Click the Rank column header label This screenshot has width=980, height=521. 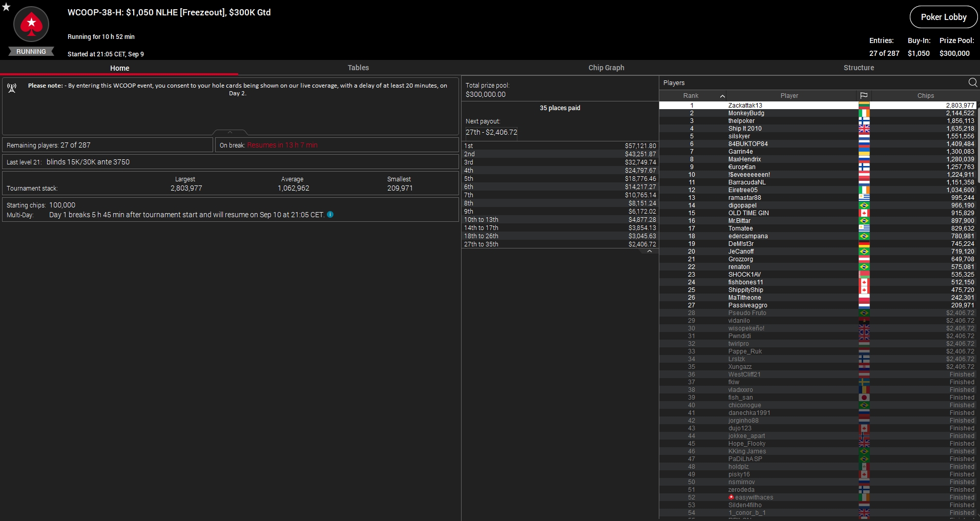[691, 96]
